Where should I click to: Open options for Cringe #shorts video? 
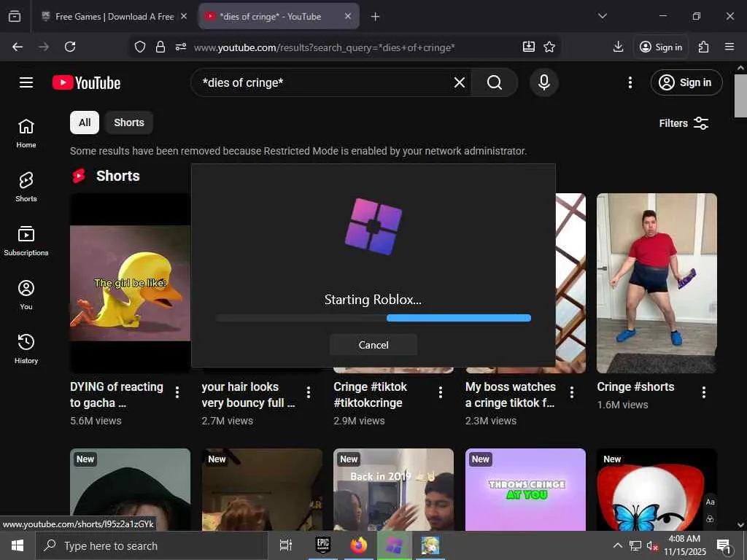click(704, 392)
